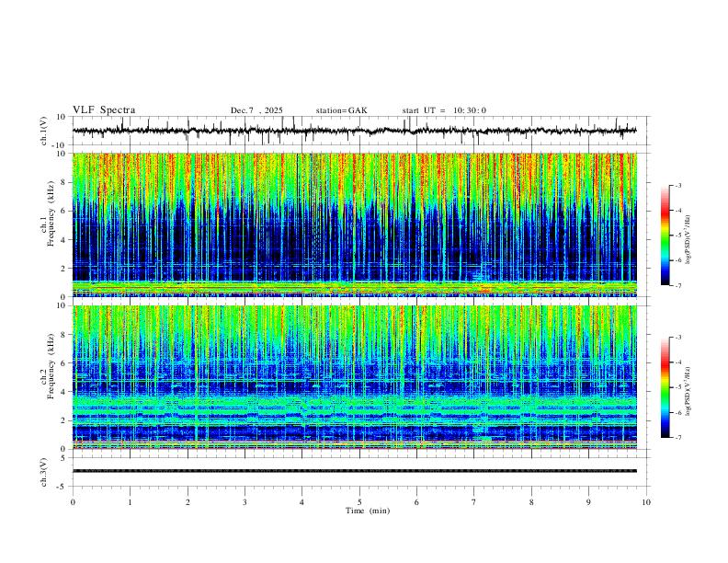
Task: Click time axis tick label "1"
Action: click(x=130, y=502)
